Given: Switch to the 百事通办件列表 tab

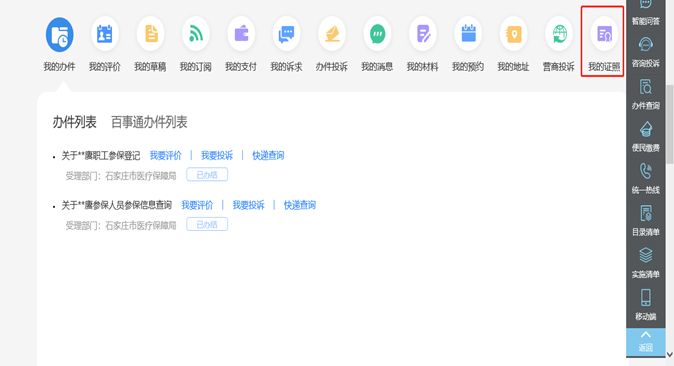Looking at the screenshot, I should [149, 123].
